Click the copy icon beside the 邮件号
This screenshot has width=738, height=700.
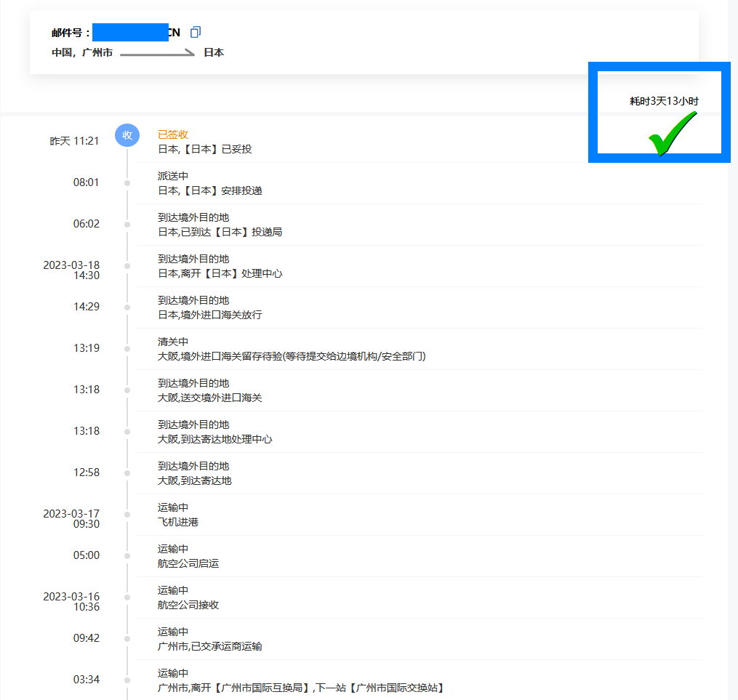pos(195,32)
